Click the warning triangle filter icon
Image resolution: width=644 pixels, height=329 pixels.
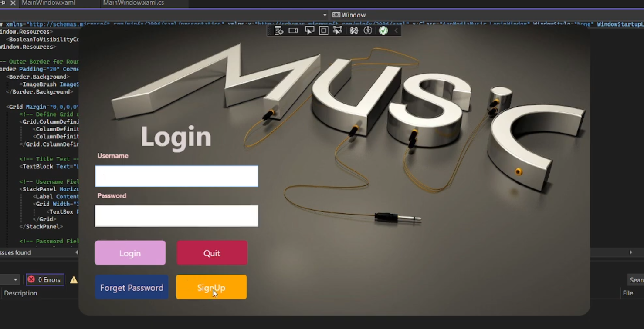pos(74,280)
